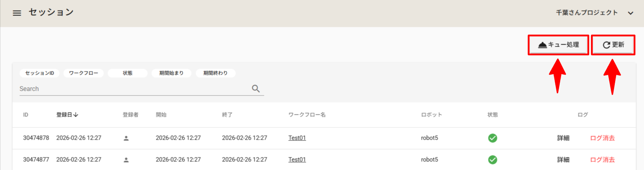
Task: Click ログ消去 for session 30474877
Action: point(602,160)
